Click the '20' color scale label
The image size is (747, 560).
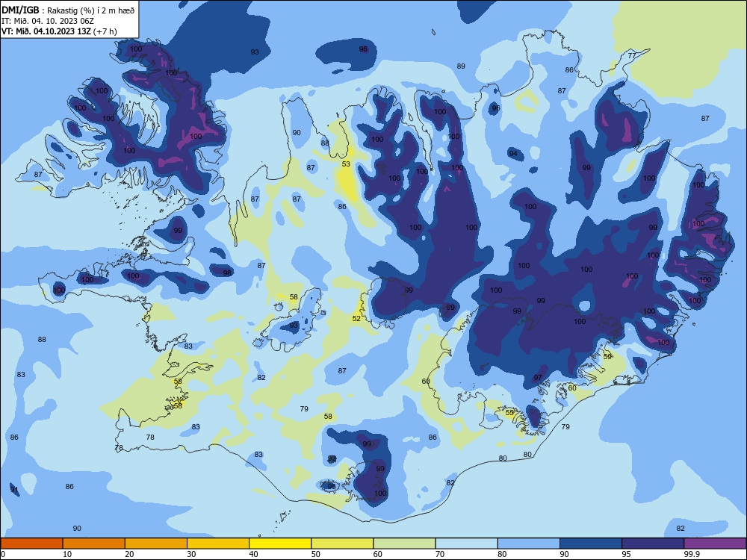coord(129,554)
